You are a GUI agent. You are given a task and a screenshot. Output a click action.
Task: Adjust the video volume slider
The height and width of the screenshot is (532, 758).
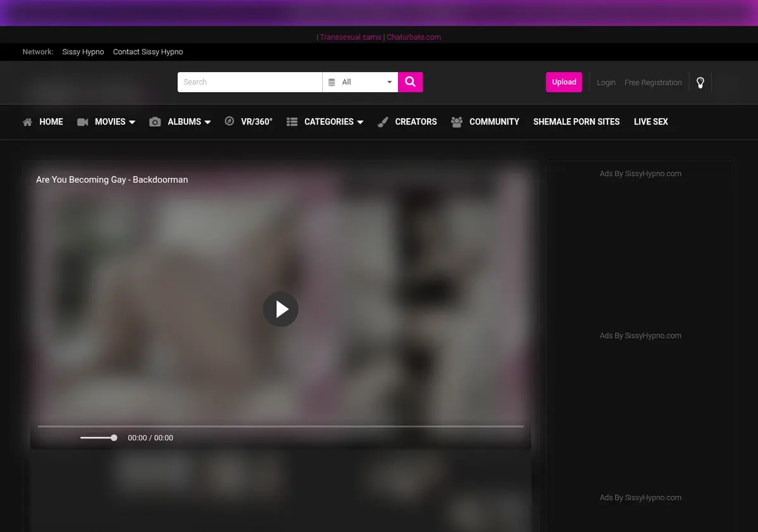[x=99, y=437]
